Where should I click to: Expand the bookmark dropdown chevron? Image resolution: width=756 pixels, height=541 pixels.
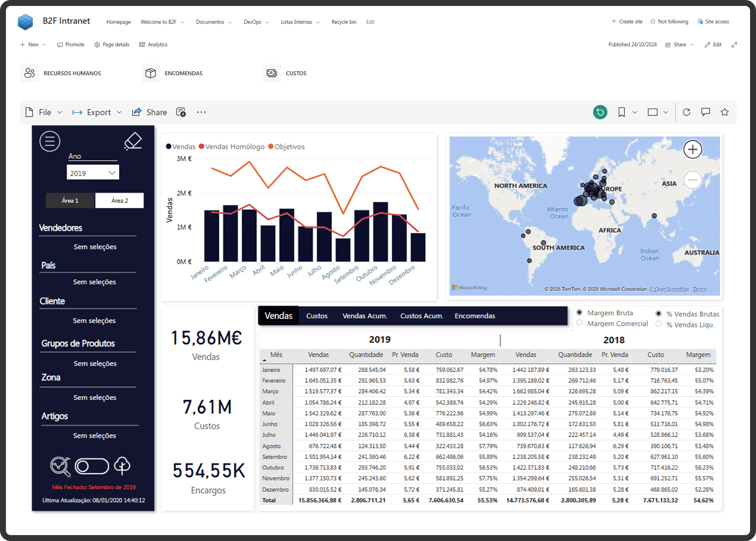tap(634, 112)
